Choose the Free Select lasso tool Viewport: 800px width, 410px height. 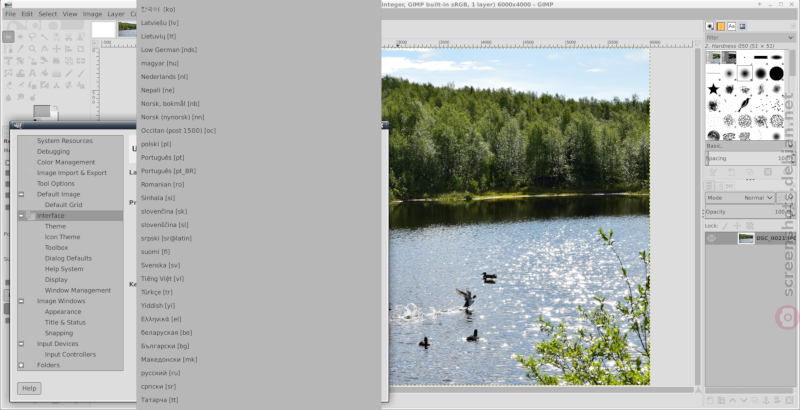pos(32,37)
